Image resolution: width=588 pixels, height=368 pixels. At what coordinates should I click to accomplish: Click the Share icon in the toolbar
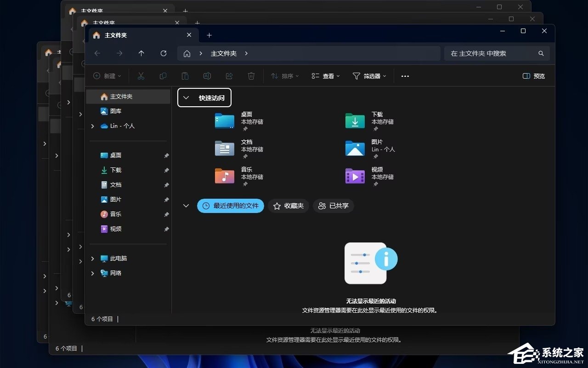point(229,76)
